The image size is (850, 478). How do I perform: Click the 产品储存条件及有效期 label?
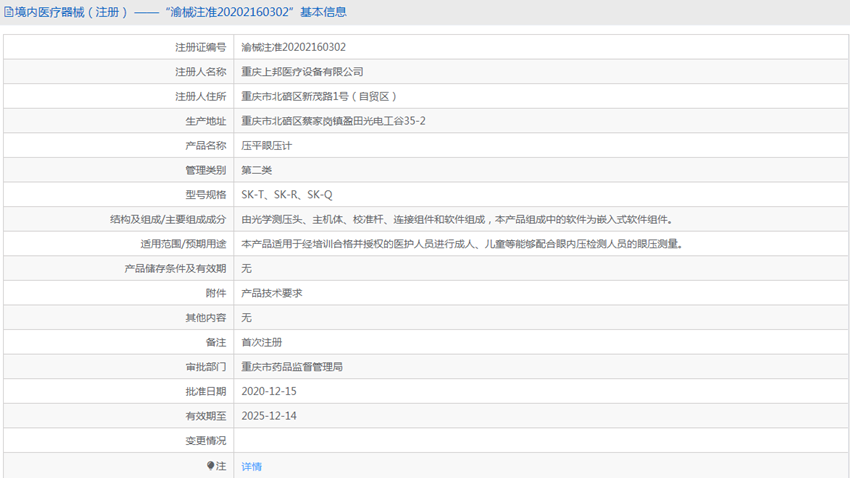(175, 268)
